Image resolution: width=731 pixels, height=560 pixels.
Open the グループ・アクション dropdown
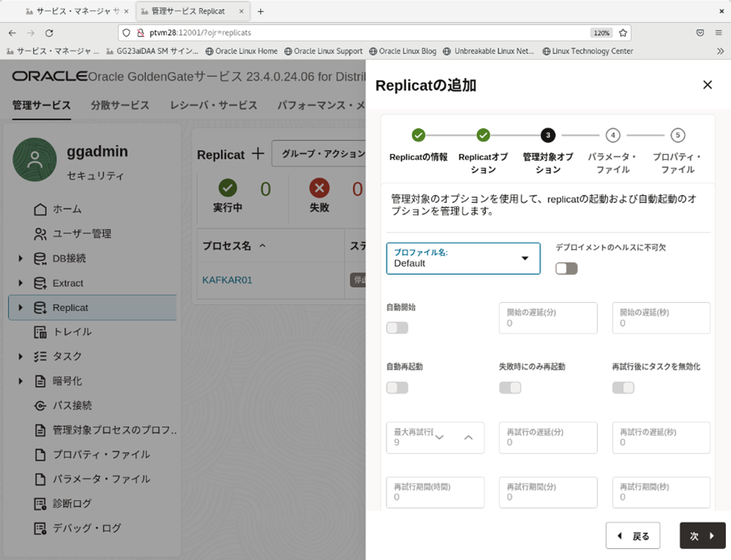pos(319,153)
